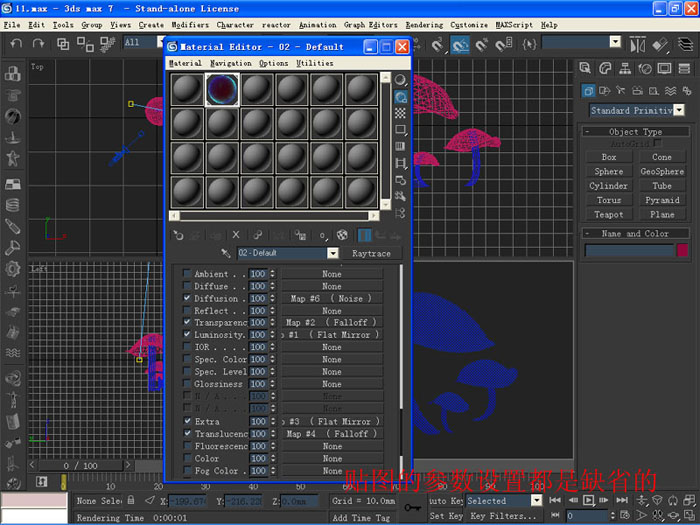
Task: Click the time slider 0 / 100 handle
Action: tap(80, 466)
